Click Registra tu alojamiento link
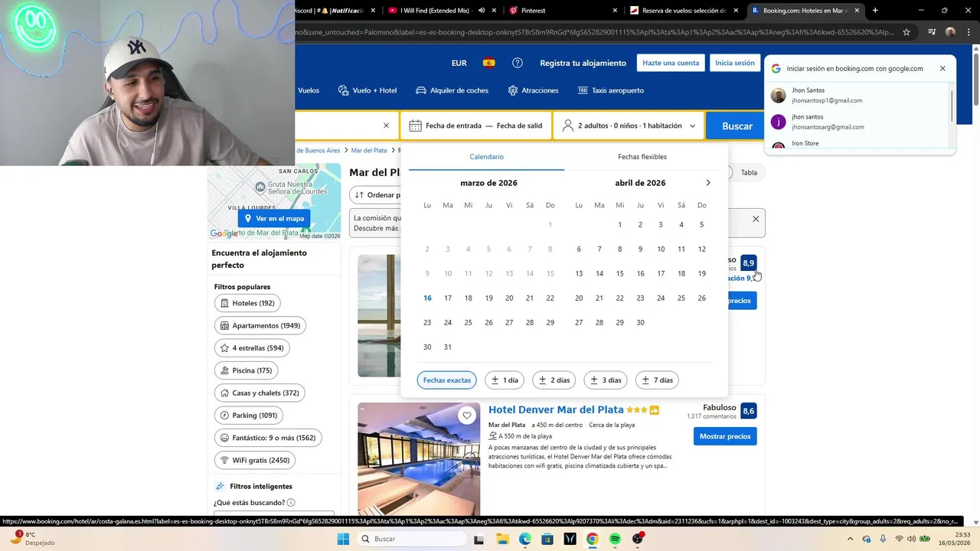The width and height of the screenshot is (980, 551). pyautogui.click(x=583, y=63)
